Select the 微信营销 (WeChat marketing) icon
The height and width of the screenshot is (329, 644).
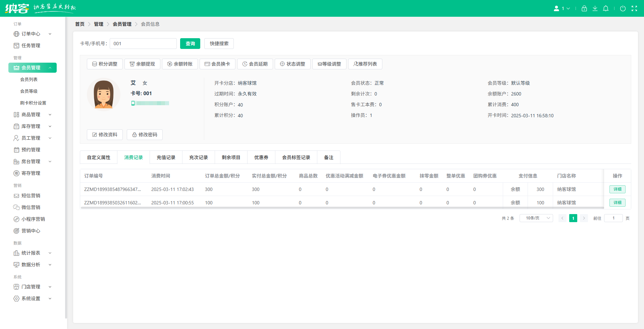[17, 207]
